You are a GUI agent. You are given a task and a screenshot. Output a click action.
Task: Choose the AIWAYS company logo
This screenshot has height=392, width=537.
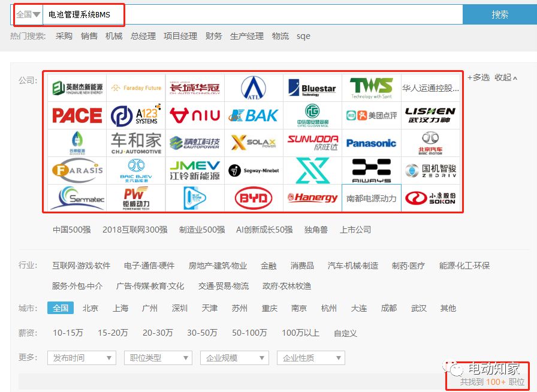point(372,170)
